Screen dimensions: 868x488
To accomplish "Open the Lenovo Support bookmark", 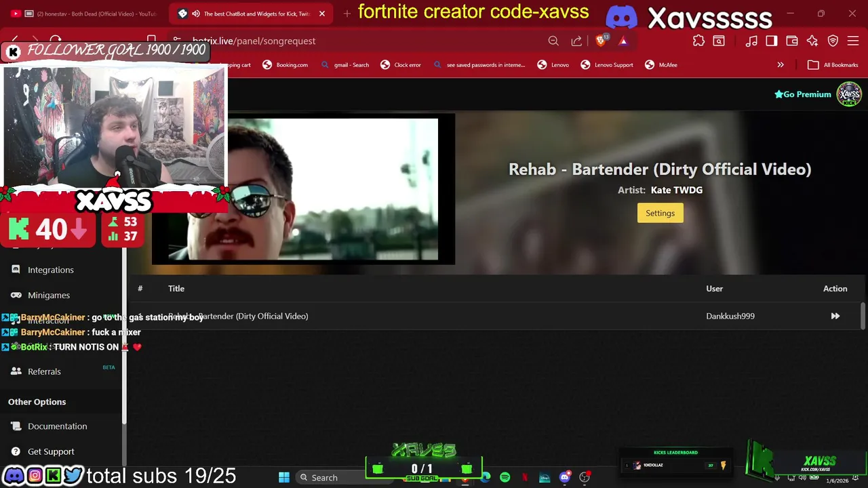I will point(607,65).
